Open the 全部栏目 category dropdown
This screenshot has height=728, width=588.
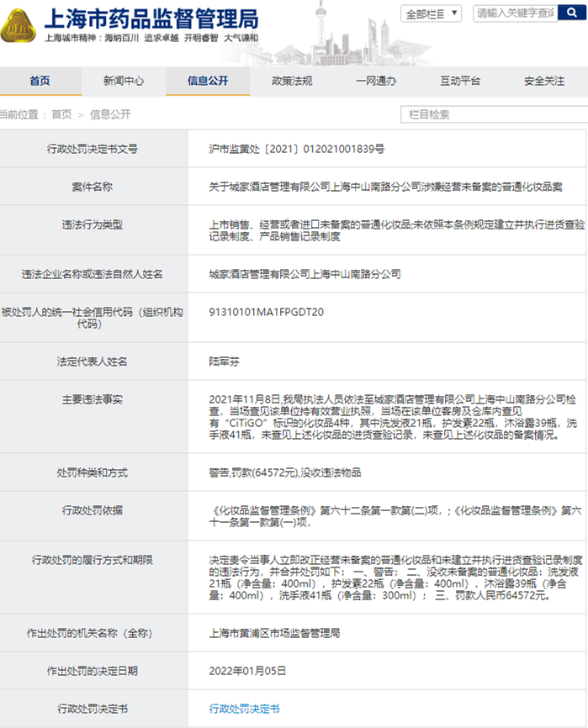(x=431, y=13)
